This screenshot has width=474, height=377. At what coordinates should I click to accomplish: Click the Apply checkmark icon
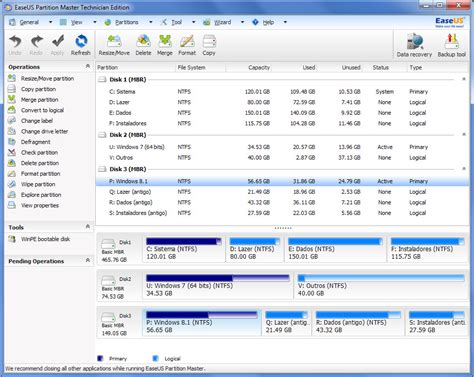(x=58, y=45)
